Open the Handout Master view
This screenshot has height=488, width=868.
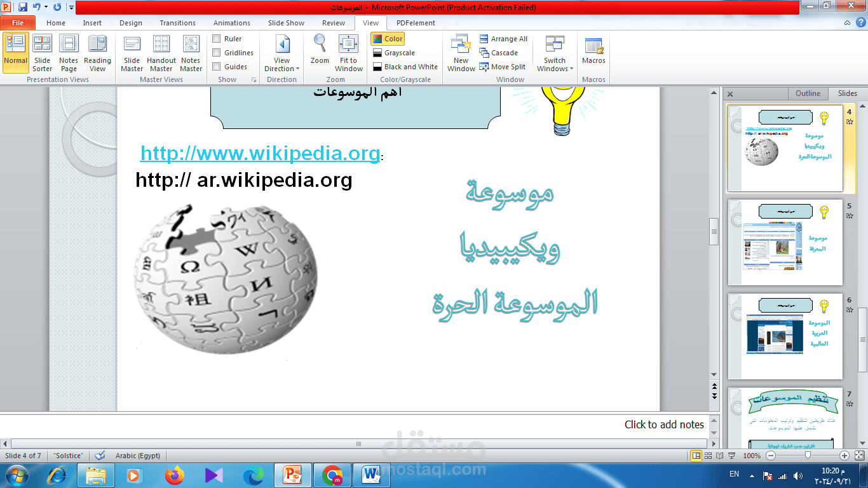161,53
